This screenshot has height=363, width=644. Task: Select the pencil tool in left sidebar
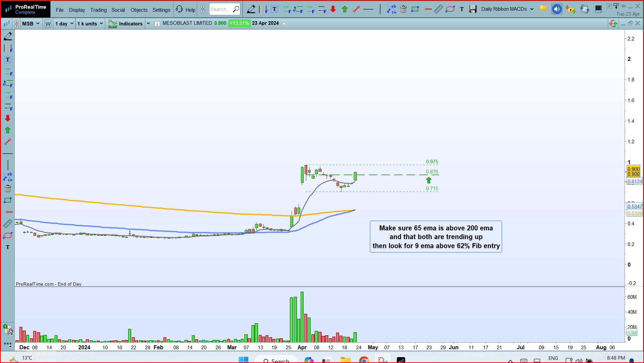[x=8, y=36]
